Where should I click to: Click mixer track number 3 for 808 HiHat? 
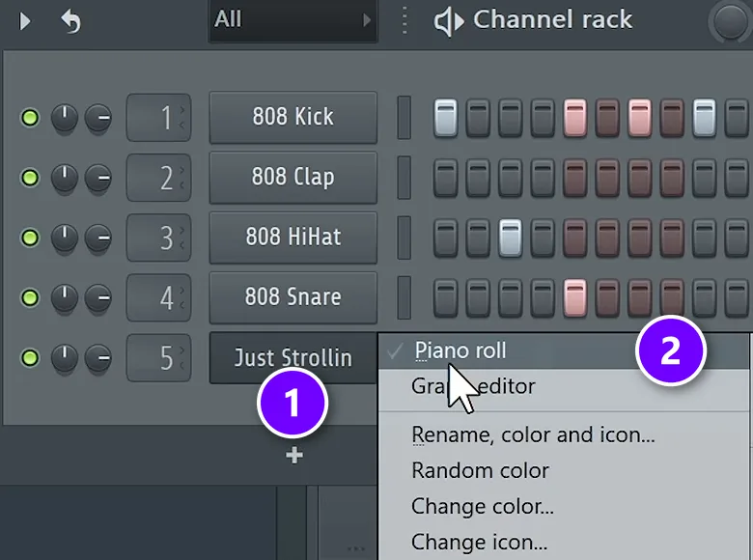(x=159, y=238)
